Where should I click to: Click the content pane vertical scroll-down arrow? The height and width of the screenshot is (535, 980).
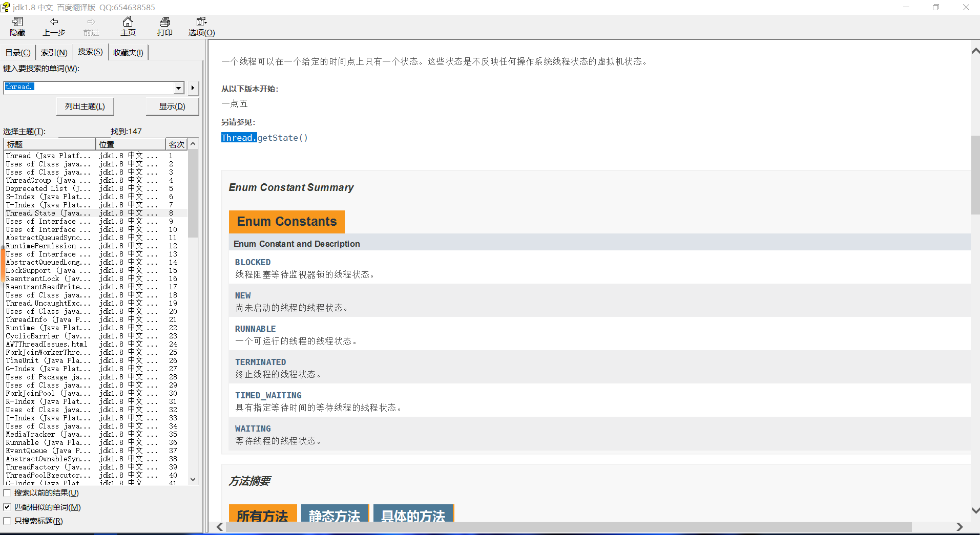pyautogui.click(x=975, y=510)
